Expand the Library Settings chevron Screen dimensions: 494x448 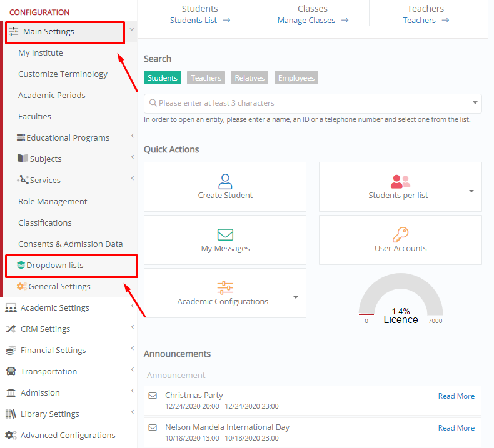pos(133,412)
